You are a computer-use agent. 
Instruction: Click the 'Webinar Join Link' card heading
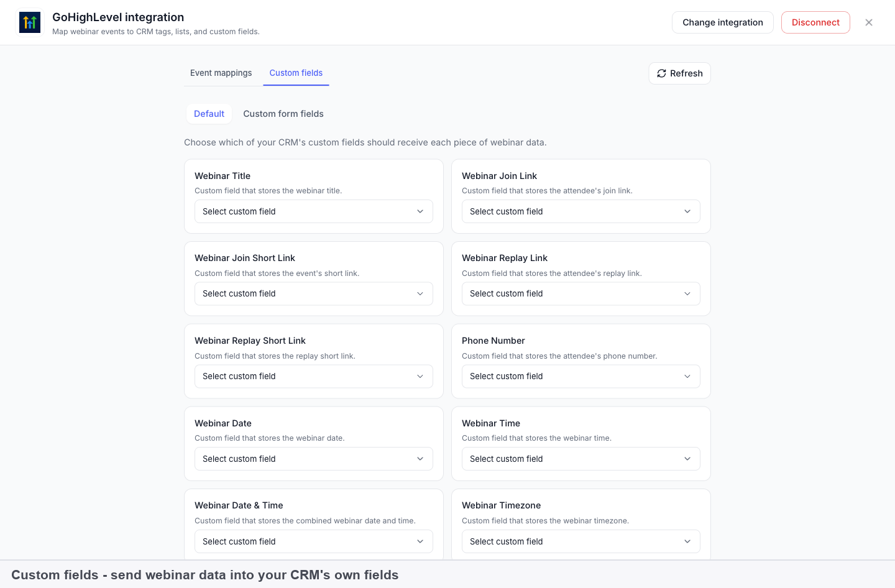499,176
